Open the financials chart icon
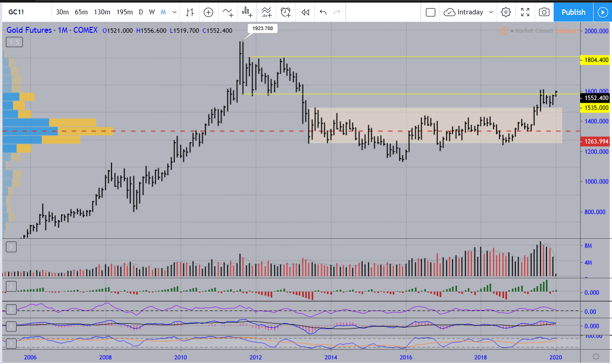 [x=247, y=12]
